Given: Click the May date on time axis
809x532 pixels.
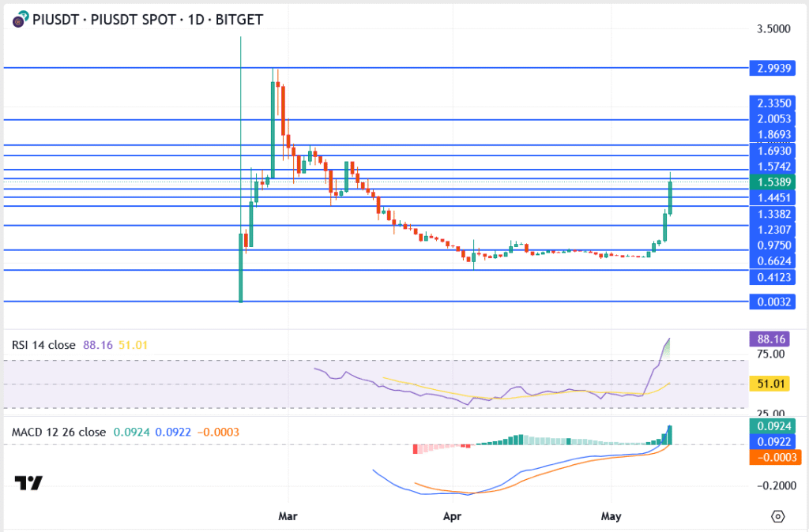Looking at the screenshot, I should (611, 516).
